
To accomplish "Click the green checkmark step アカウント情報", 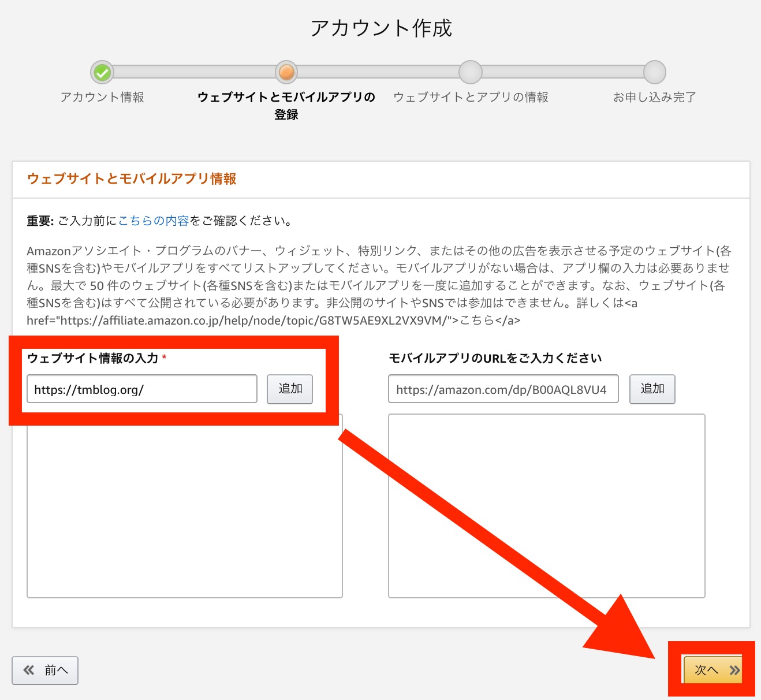I will pos(102,72).
